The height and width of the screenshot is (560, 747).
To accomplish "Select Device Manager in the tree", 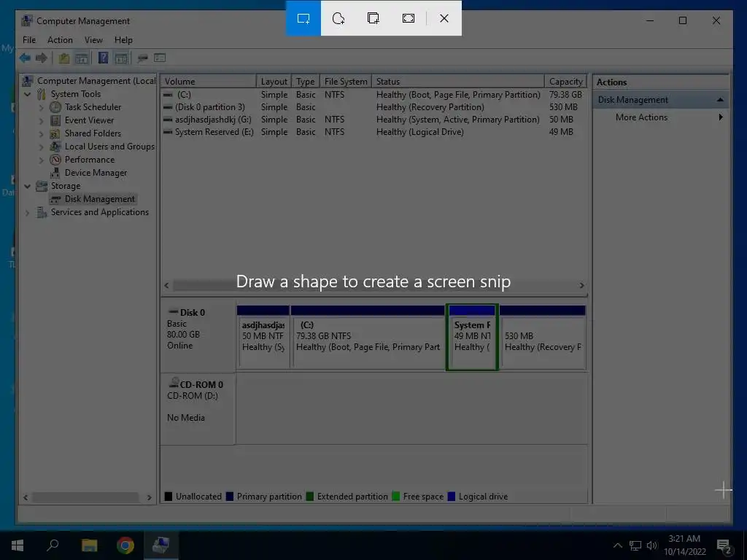I will click(96, 173).
